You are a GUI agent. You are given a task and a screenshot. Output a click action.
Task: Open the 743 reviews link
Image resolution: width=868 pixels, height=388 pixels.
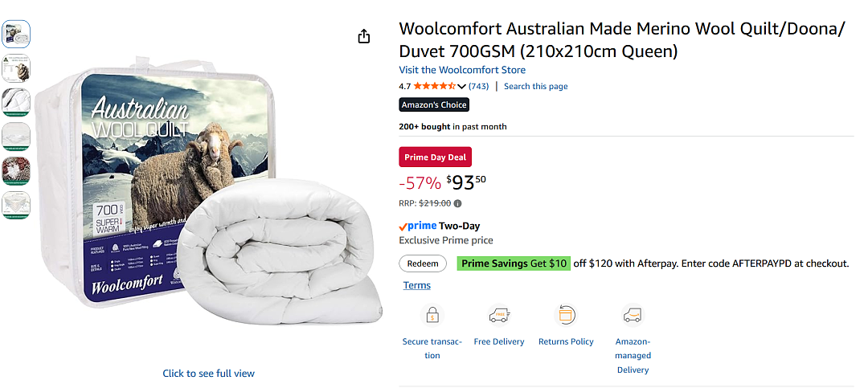tap(478, 86)
